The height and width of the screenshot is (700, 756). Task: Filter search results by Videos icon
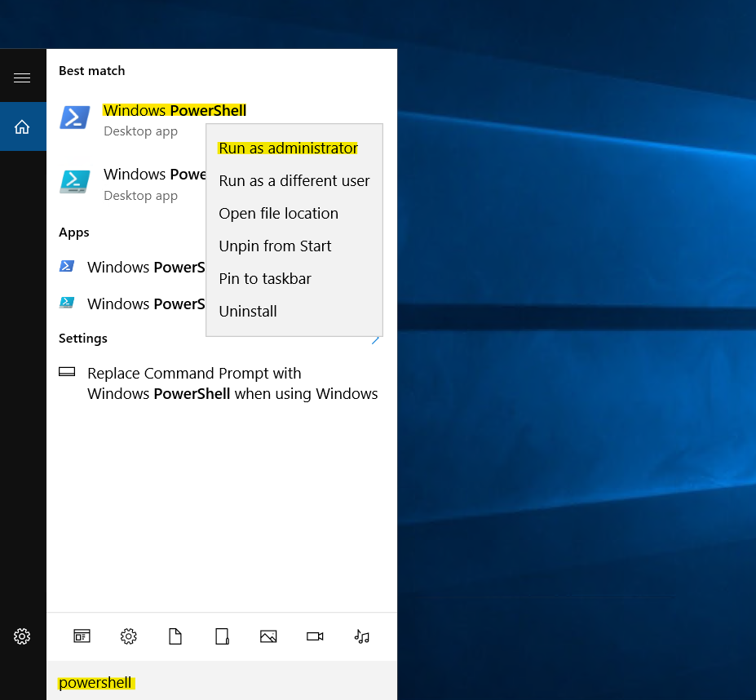316,636
